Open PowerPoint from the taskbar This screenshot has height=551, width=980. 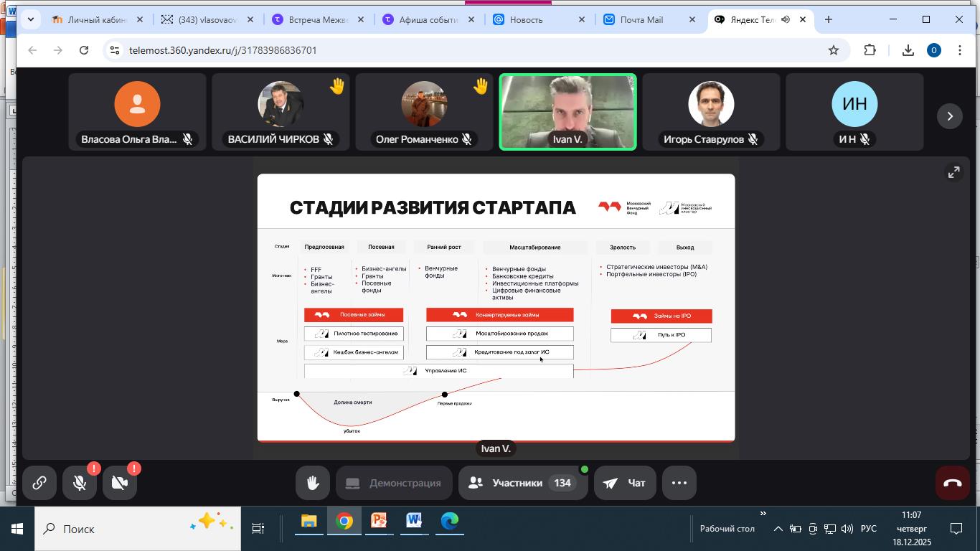[379, 522]
